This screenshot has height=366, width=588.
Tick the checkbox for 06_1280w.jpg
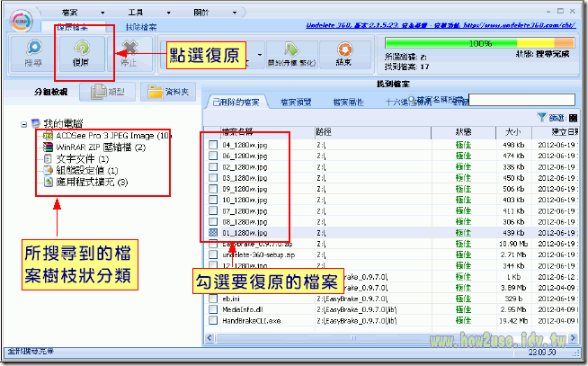(213, 156)
